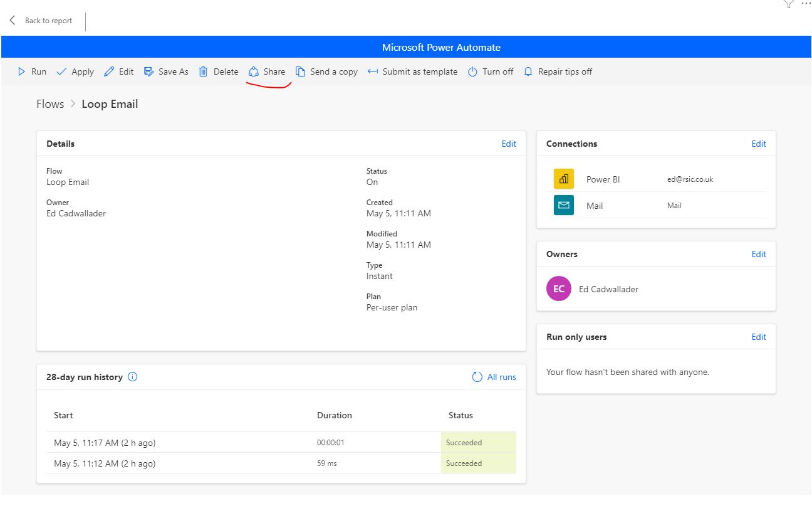Click the Power BI connection icon
Screen dimensions: 812x518
click(x=563, y=179)
